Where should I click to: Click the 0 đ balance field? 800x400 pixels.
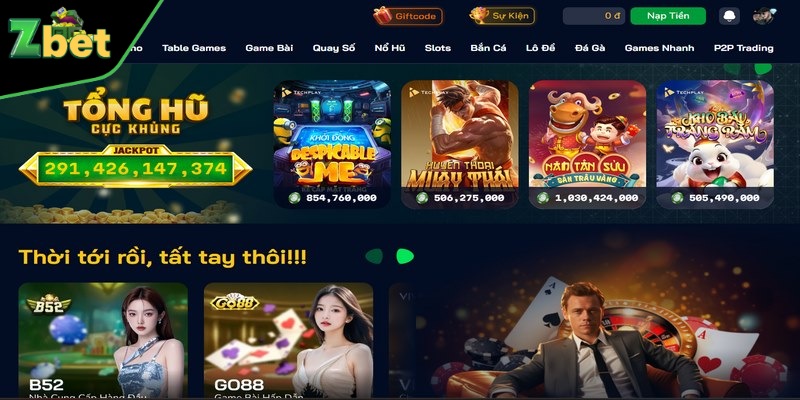point(594,16)
